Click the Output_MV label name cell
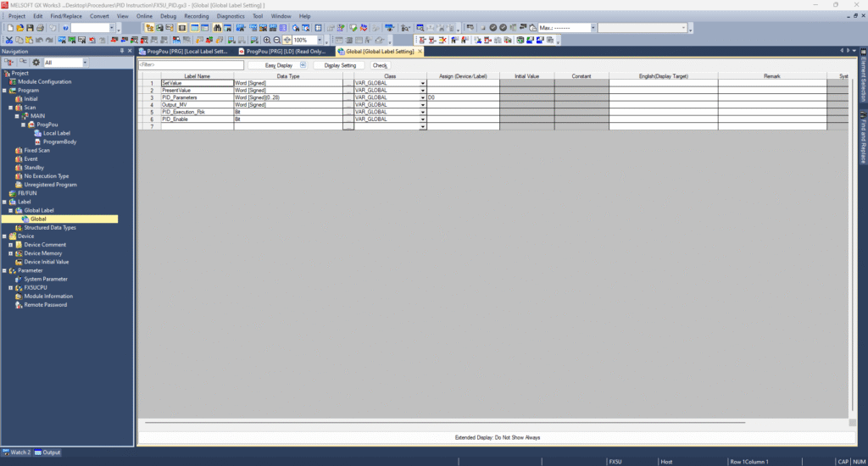 tap(197, 104)
